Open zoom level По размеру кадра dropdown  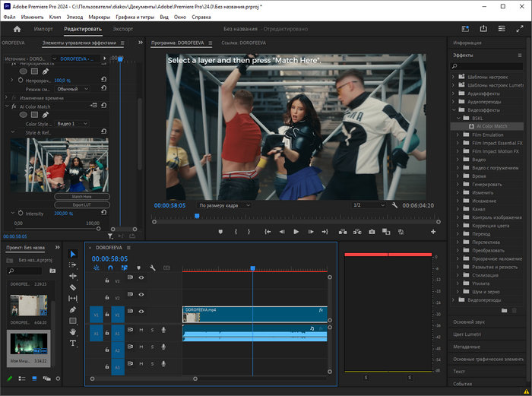(x=224, y=205)
